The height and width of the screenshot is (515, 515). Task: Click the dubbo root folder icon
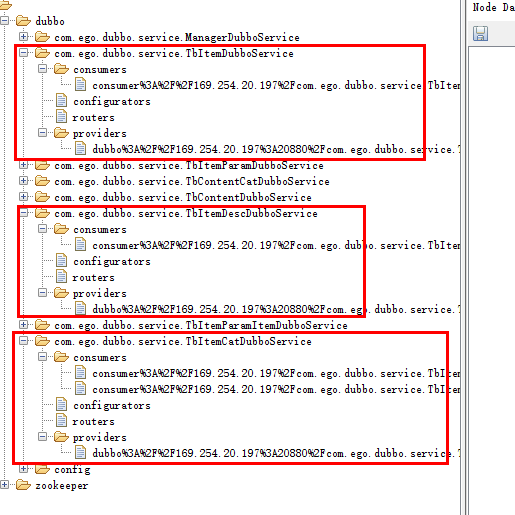[23, 21]
